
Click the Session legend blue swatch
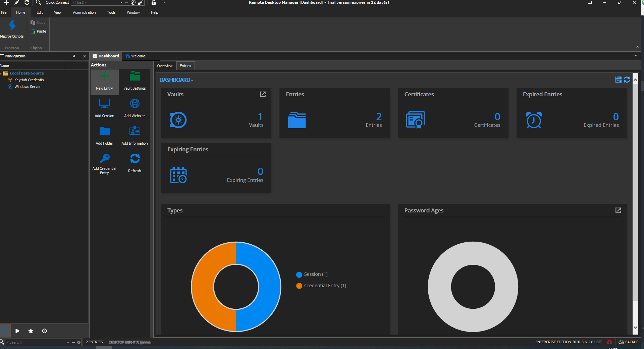click(x=299, y=275)
